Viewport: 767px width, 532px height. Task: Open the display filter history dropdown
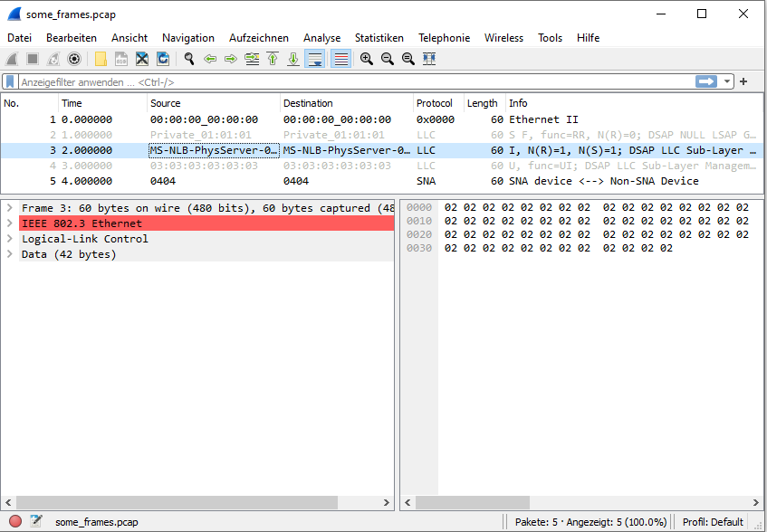(727, 81)
